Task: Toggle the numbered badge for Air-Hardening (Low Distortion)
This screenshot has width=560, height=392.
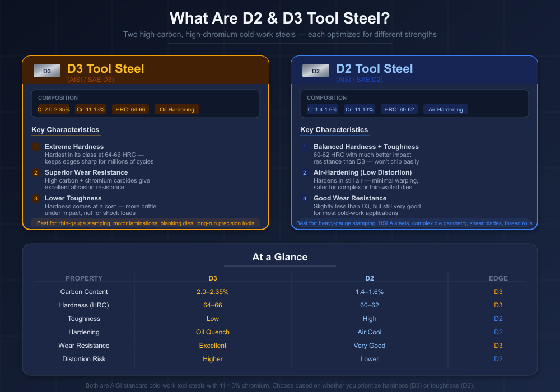Action: 305,172
